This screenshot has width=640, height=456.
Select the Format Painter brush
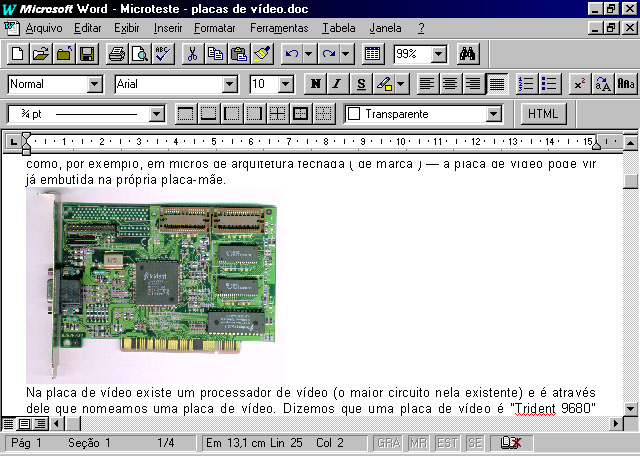pos(262,54)
